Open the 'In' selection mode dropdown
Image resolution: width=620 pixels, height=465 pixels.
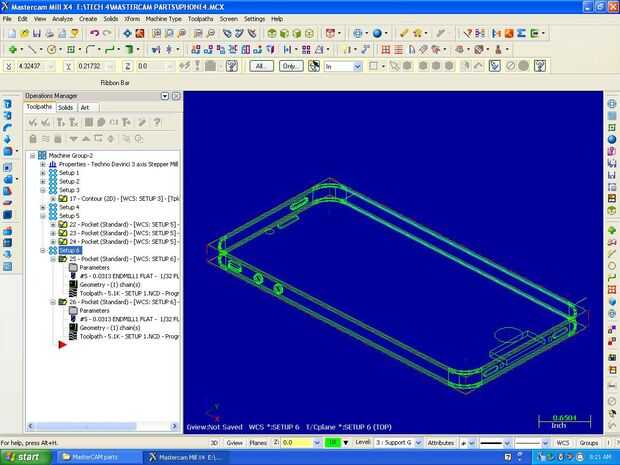tap(357, 66)
